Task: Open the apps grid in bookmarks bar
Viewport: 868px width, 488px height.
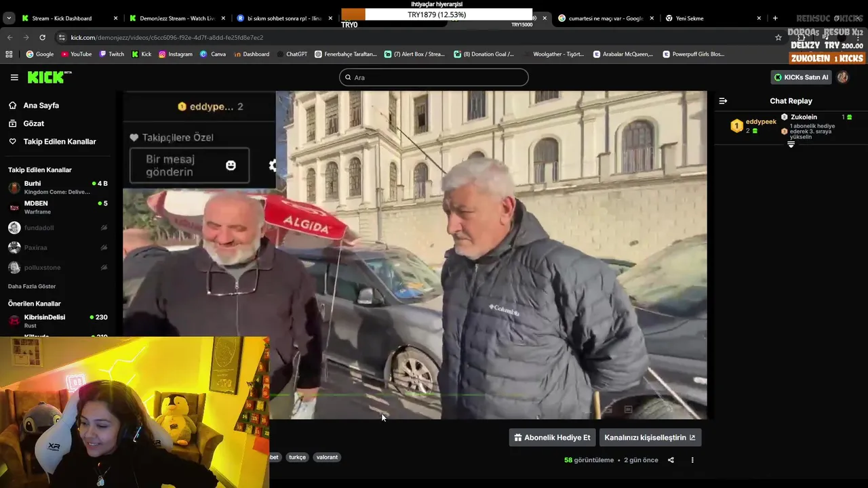Action: click(x=9, y=54)
